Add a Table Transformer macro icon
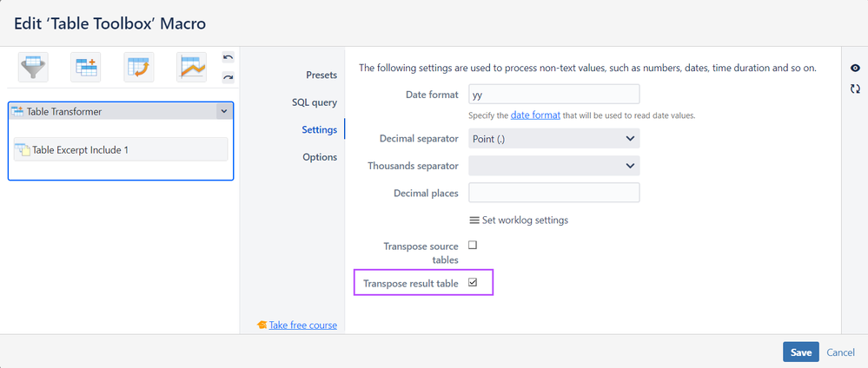The image size is (868, 368). [x=87, y=67]
